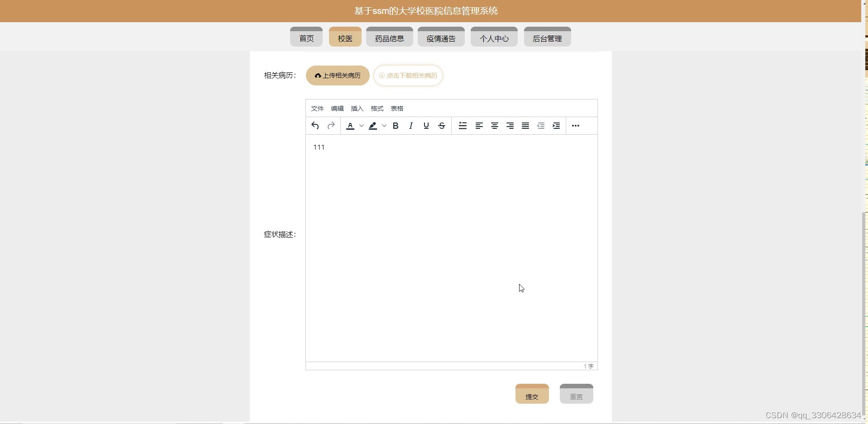Apply background highlight color icon
The image size is (868, 424).
373,126
